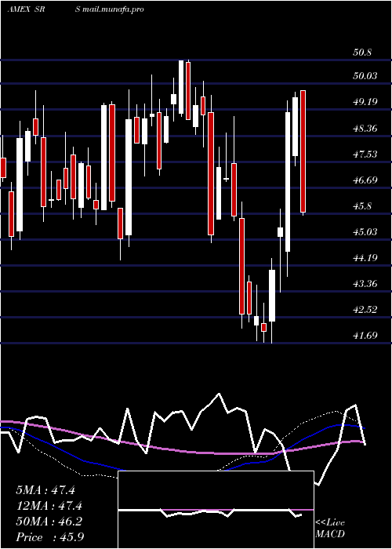Image resolution: width=392 pixels, height=549 pixels.
Task: Click the AMEX SR ticker title
Action: pyautogui.click(x=27, y=9)
